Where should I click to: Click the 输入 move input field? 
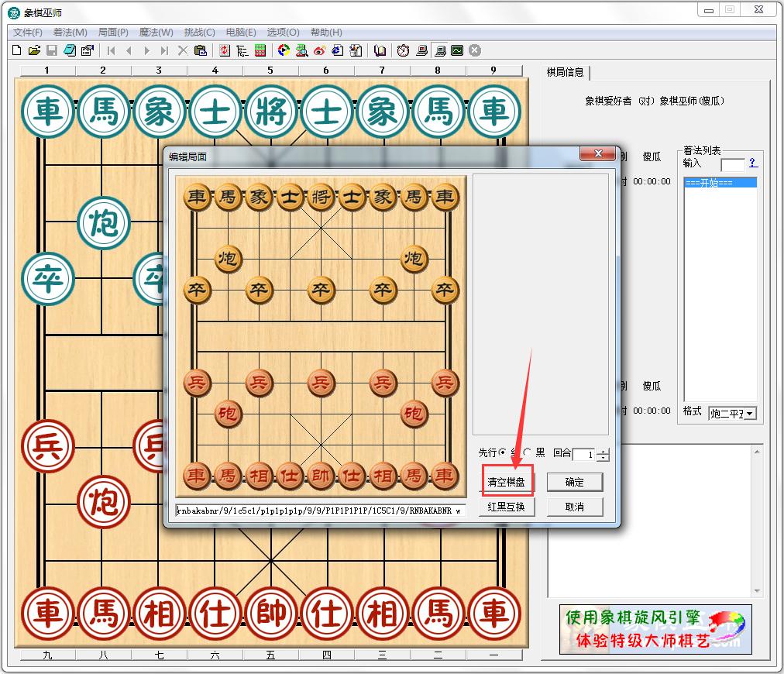tap(733, 164)
